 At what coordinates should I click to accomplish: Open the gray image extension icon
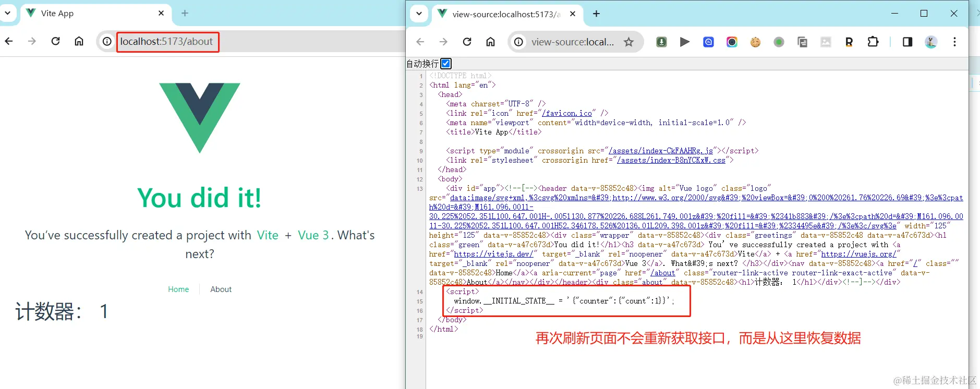(826, 42)
